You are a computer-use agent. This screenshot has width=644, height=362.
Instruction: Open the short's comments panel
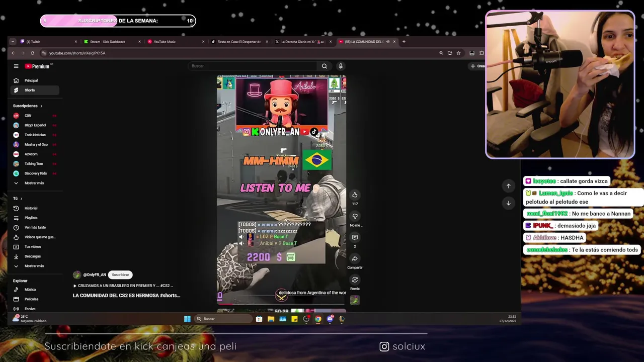click(355, 237)
